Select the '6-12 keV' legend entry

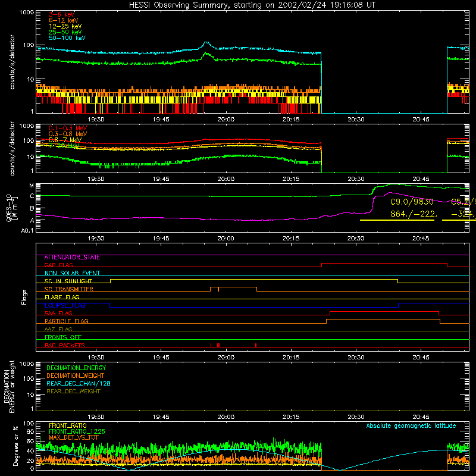[64, 20]
